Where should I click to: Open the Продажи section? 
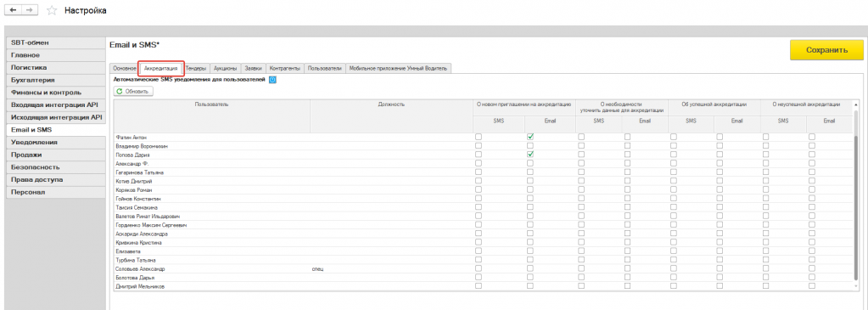point(55,155)
